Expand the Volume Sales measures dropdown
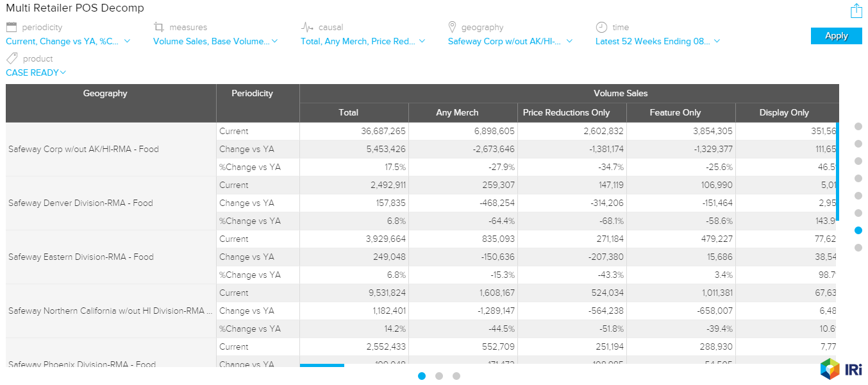 pos(215,41)
